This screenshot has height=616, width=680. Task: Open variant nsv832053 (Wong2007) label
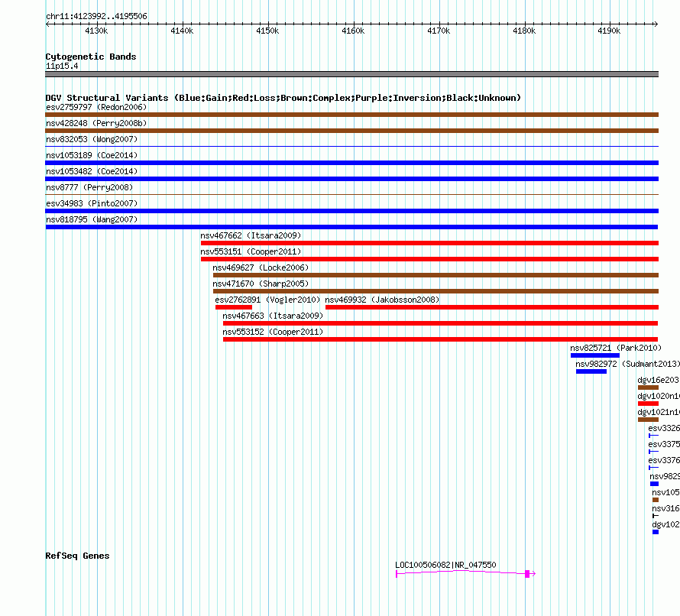[x=92, y=139]
